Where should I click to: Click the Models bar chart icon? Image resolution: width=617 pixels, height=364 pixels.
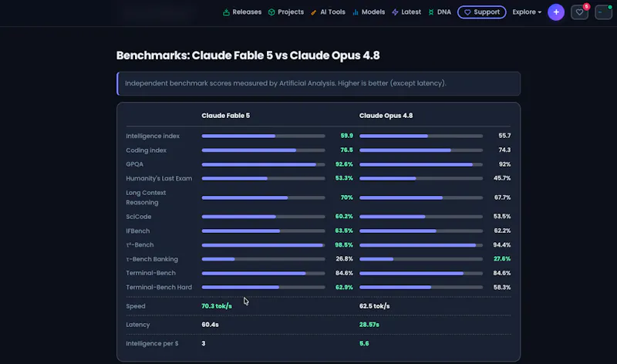click(356, 12)
